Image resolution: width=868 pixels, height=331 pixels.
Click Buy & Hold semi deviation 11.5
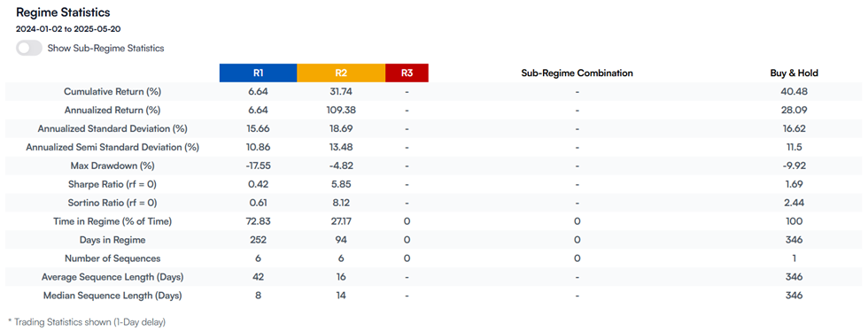794,147
